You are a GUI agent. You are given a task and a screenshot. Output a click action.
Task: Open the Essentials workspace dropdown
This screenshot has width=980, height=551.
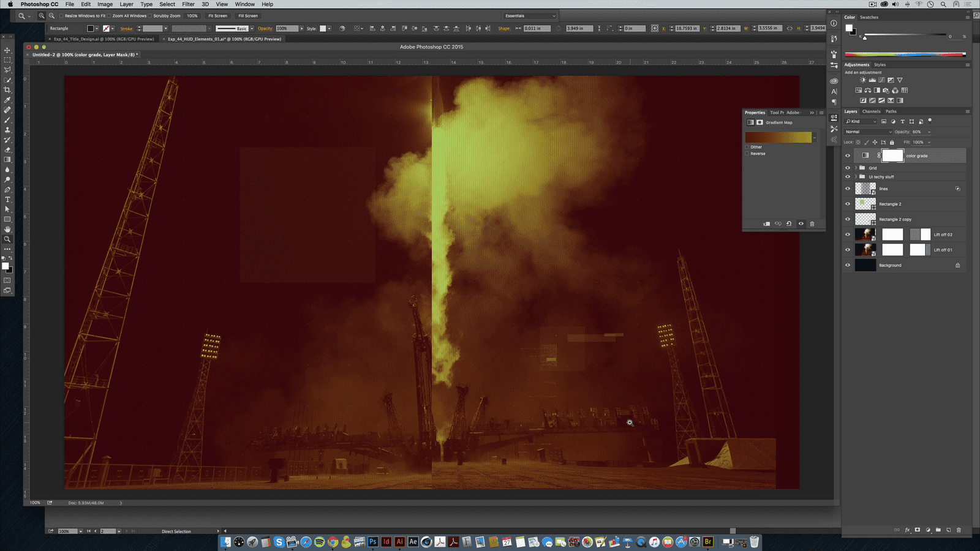(530, 16)
